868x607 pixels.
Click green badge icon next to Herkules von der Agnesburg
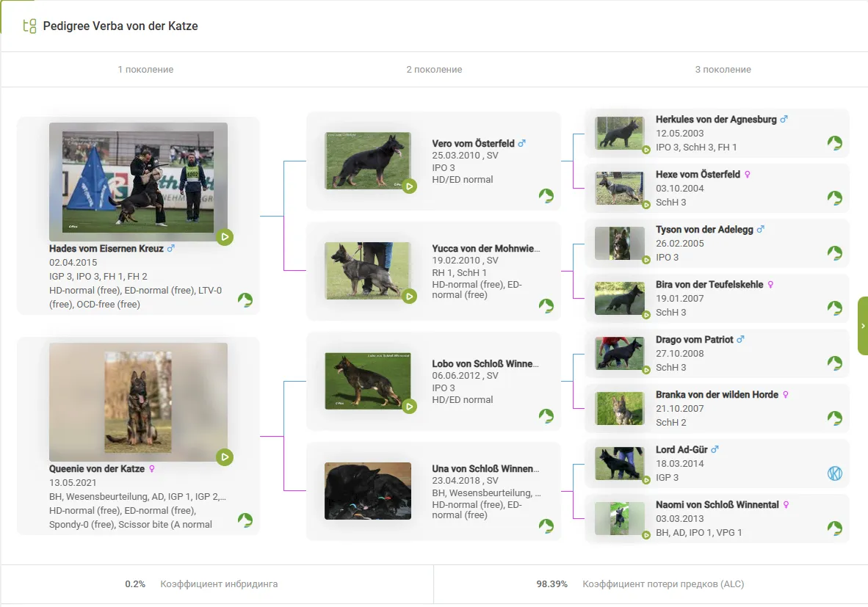834,143
